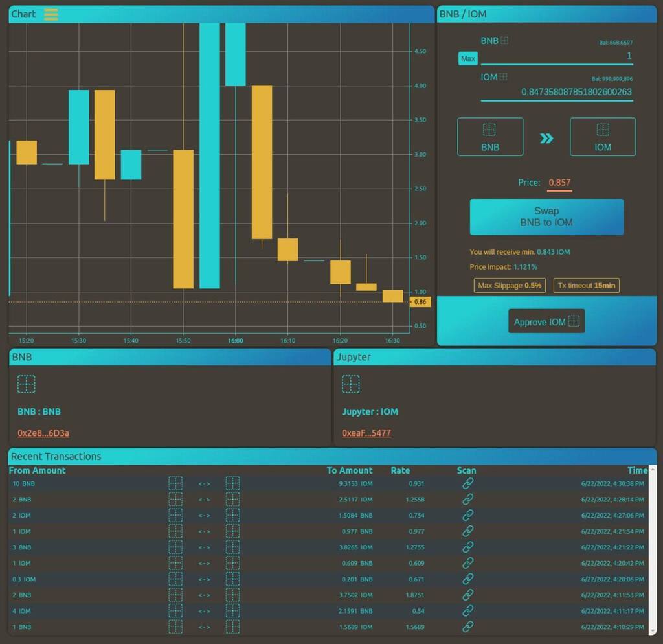Click the Swap BNB to IOM button
The width and height of the screenshot is (663, 644).
pos(546,217)
